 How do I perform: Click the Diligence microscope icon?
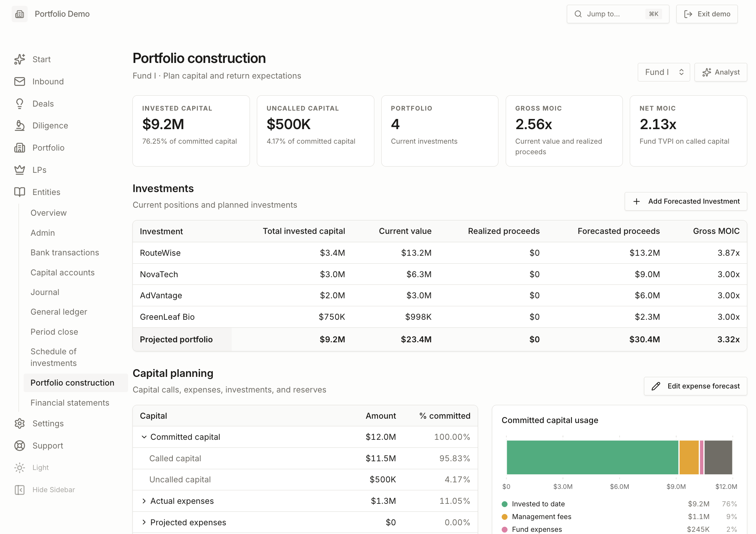click(20, 125)
